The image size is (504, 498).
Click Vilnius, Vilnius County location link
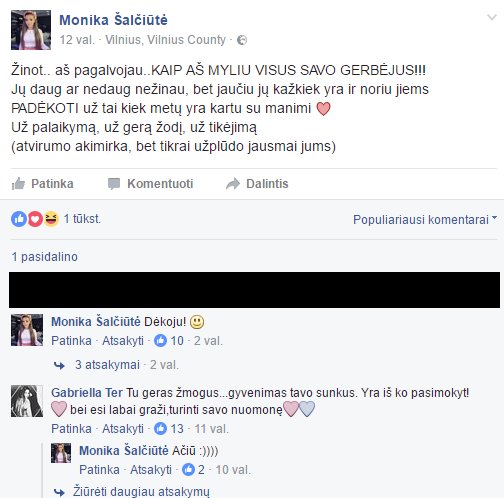click(x=165, y=40)
